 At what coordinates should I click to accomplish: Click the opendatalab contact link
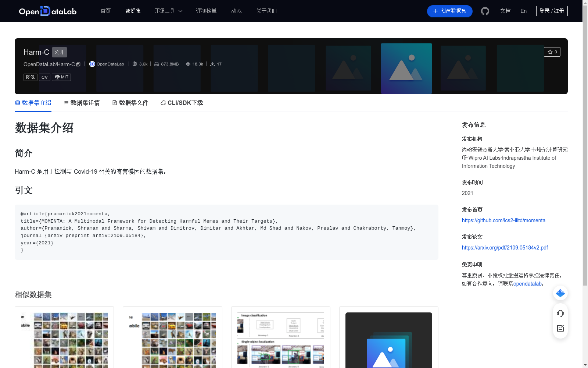pyautogui.click(x=527, y=284)
